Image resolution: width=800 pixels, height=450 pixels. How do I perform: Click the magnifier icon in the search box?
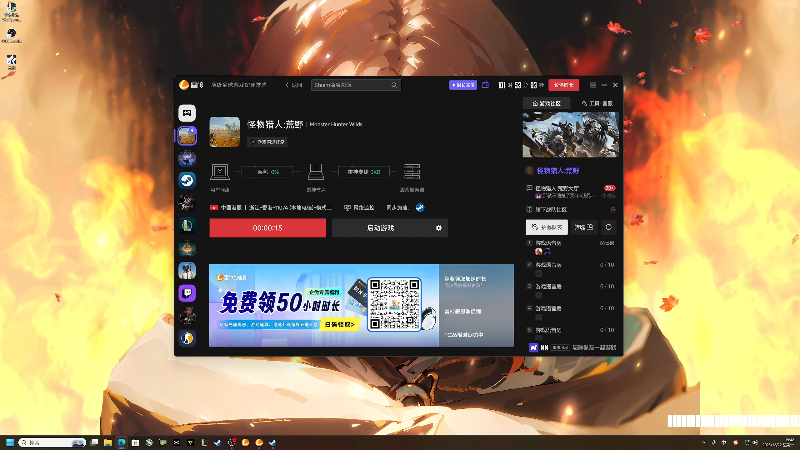coord(394,85)
